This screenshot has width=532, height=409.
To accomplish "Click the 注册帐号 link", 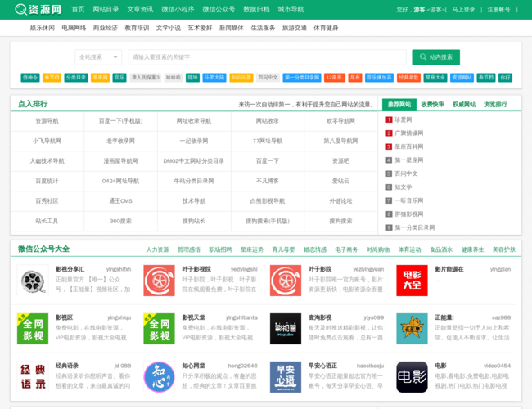I will tap(498, 10).
